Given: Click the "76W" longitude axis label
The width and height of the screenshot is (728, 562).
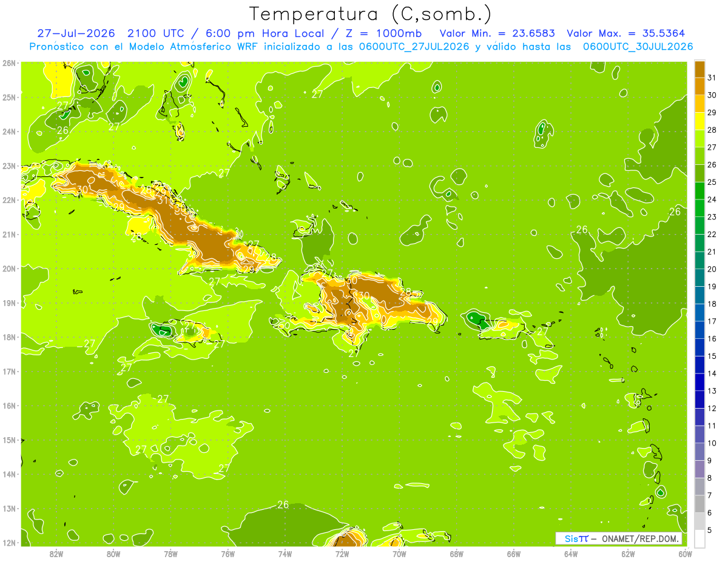Looking at the screenshot, I should 228,553.
